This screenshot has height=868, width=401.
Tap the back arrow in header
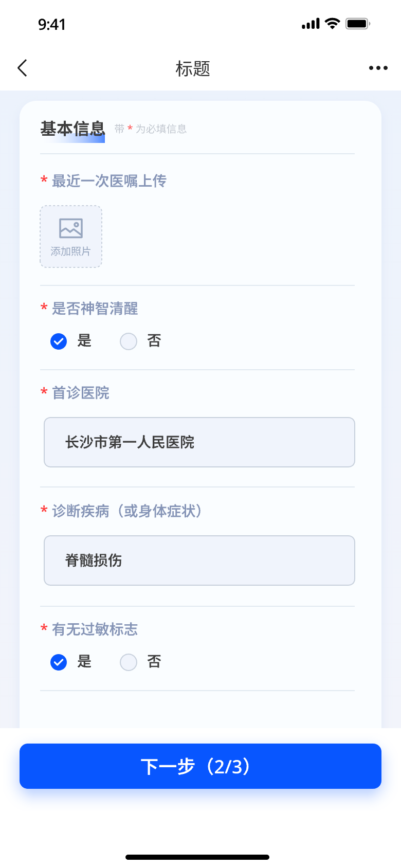(x=22, y=68)
